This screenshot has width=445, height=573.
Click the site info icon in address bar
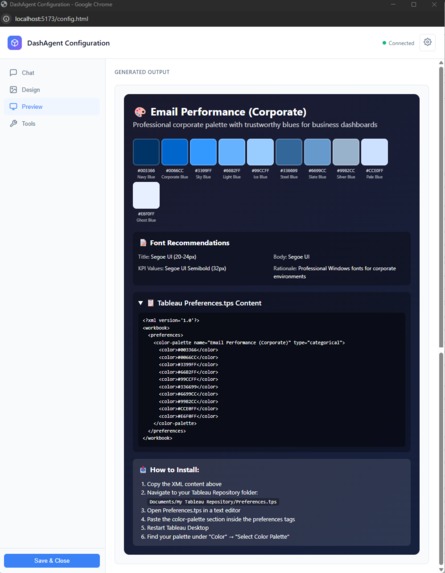coord(6,19)
